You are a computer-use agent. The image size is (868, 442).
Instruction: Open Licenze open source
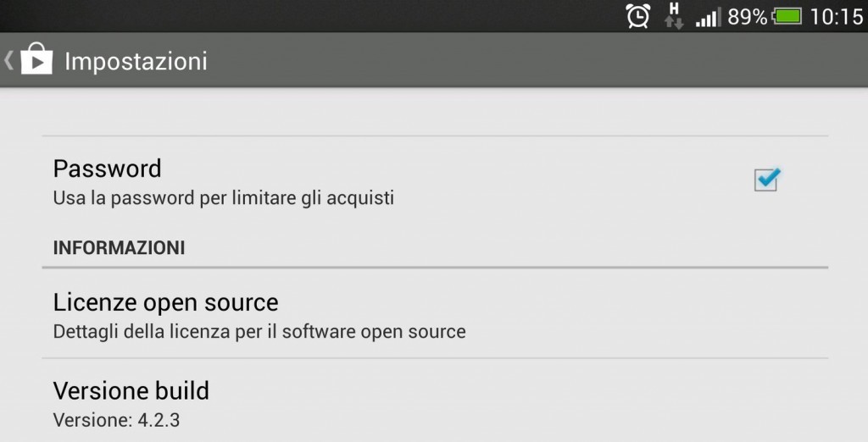(435, 313)
